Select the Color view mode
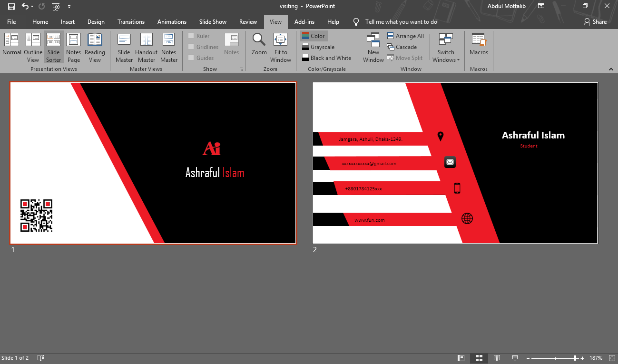Image resolution: width=618 pixels, height=364 pixels. click(x=314, y=36)
